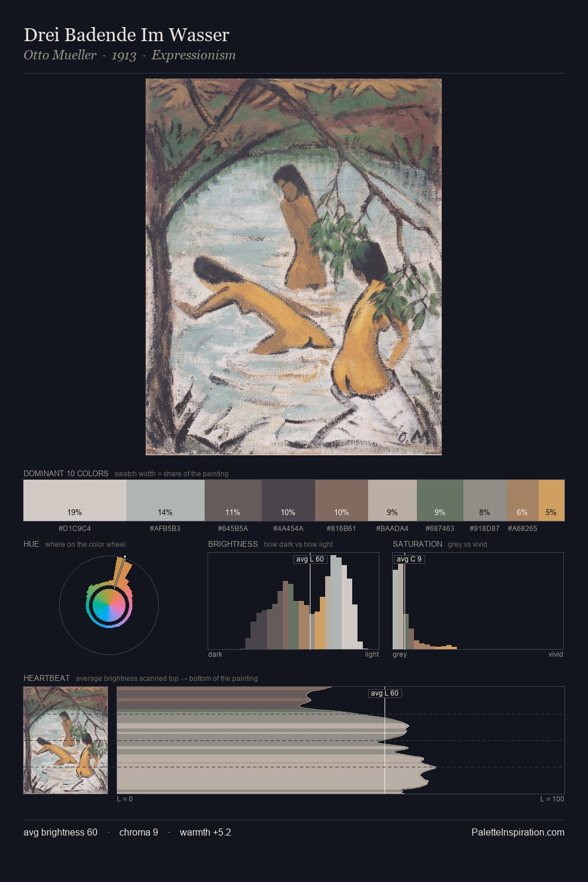The width and height of the screenshot is (588, 882).
Task: Click the heartbeat brightness profile chart
Action: [x=340, y=740]
